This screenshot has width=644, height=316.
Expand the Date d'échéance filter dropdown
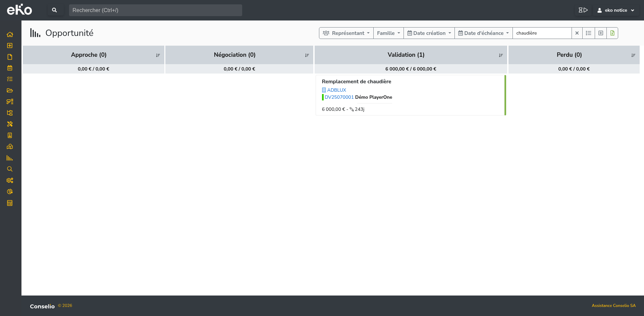[x=483, y=33]
